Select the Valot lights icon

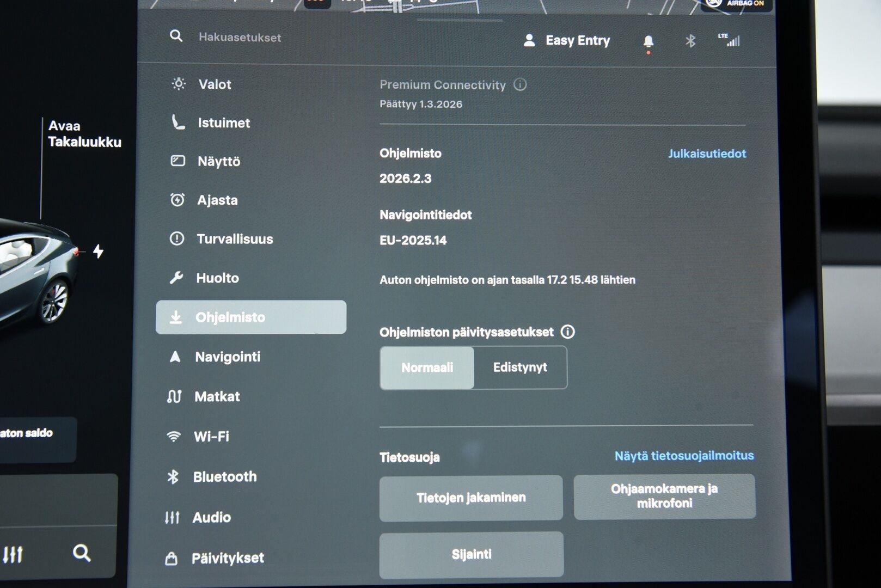(x=176, y=84)
